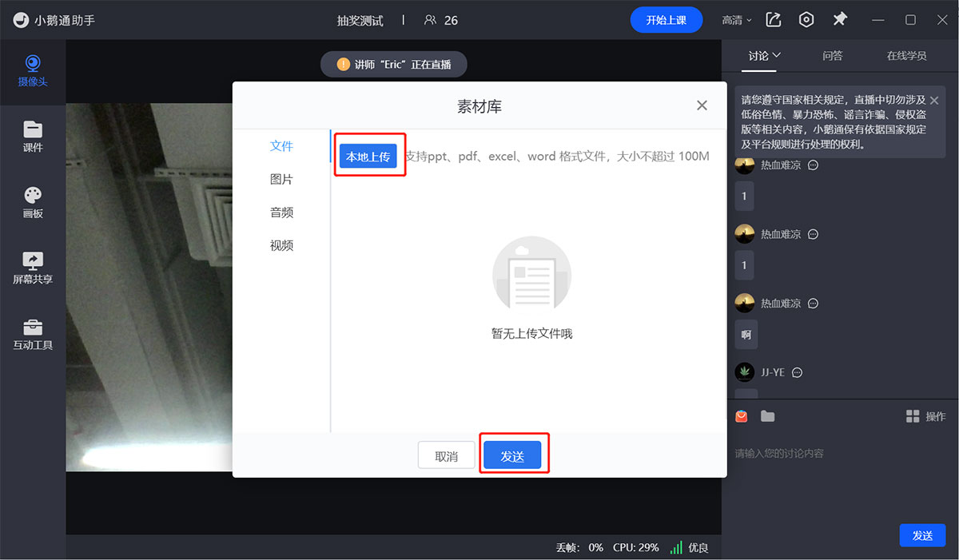Open the hexagon settings icon
This screenshot has width=959, height=560.
(x=806, y=20)
